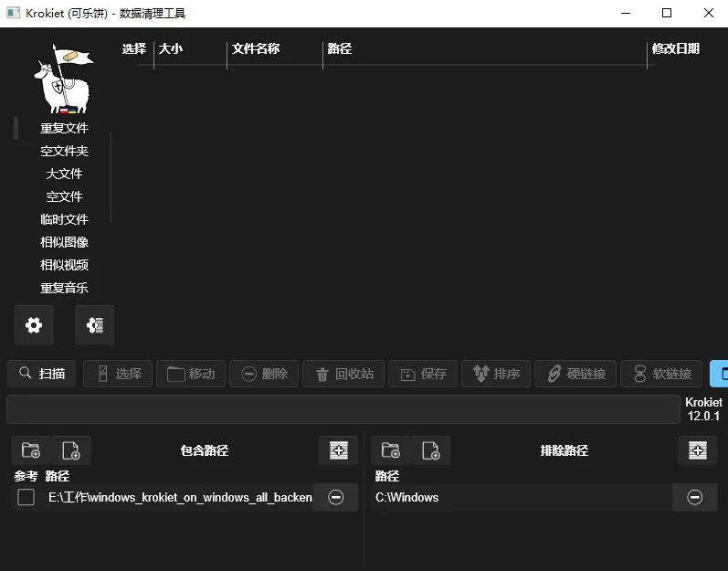Add folder to 包含路径 included paths
Image resolution: width=728 pixels, height=571 pixels.
[x=31, y=450]
